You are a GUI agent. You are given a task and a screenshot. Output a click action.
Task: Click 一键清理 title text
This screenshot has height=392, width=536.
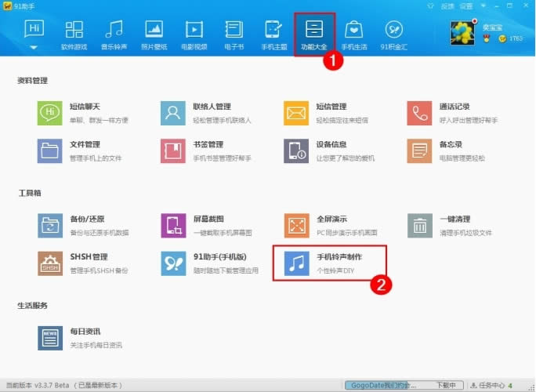(455, 220)
